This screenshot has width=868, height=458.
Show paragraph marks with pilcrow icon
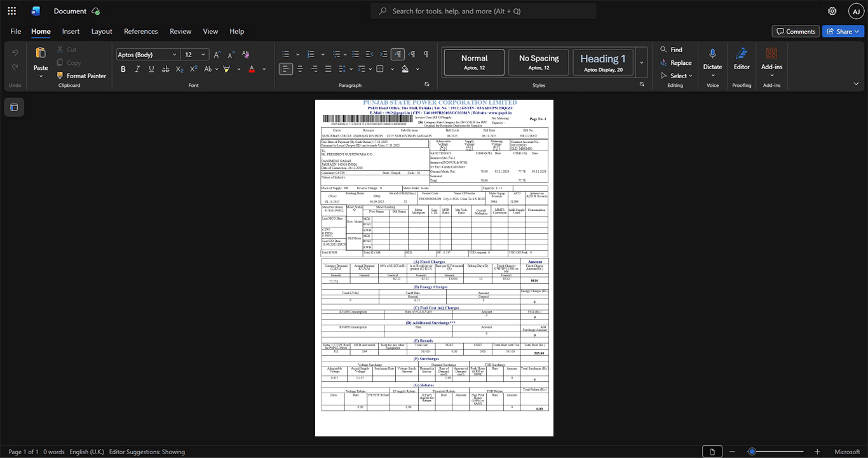(x=426, y=55)
